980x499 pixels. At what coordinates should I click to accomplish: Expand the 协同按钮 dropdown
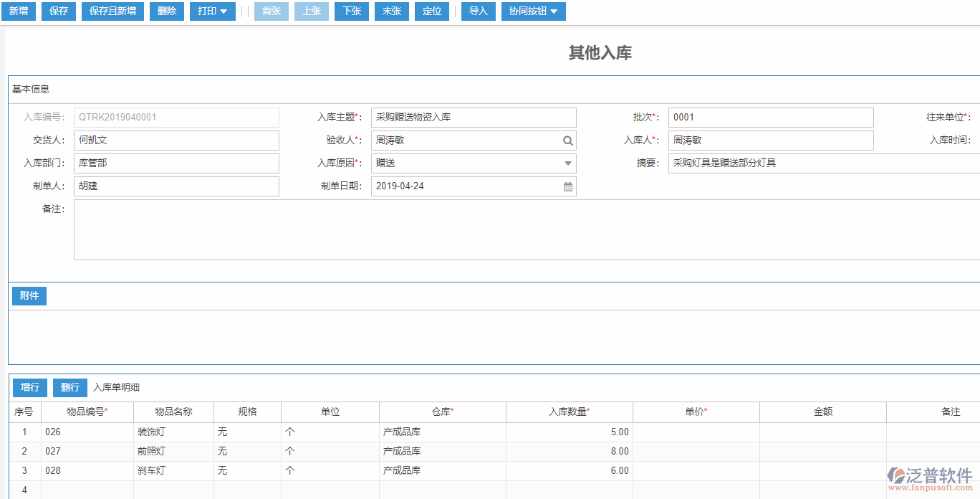[533, 11]
